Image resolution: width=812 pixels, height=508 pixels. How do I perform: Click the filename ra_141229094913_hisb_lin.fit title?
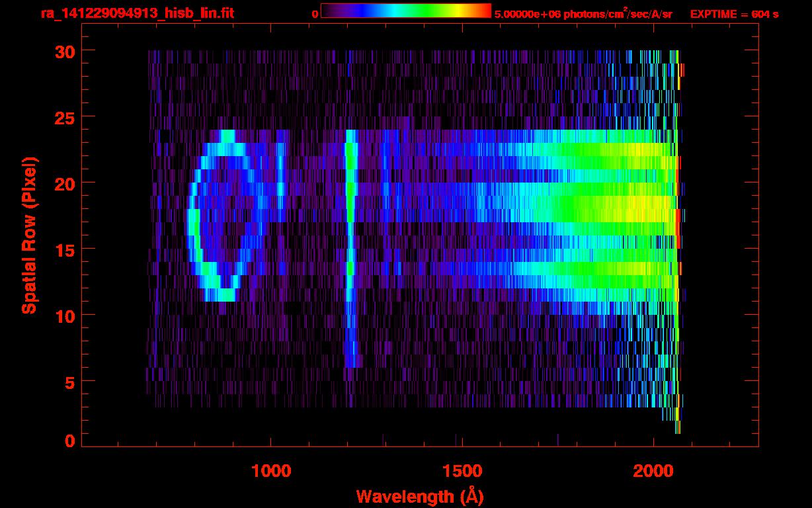[137, 13]
